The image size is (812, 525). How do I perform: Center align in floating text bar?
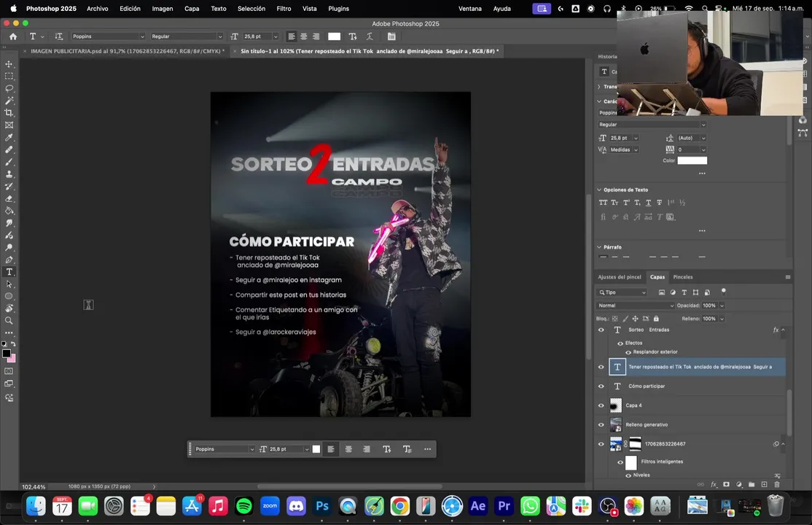[348, 449]
